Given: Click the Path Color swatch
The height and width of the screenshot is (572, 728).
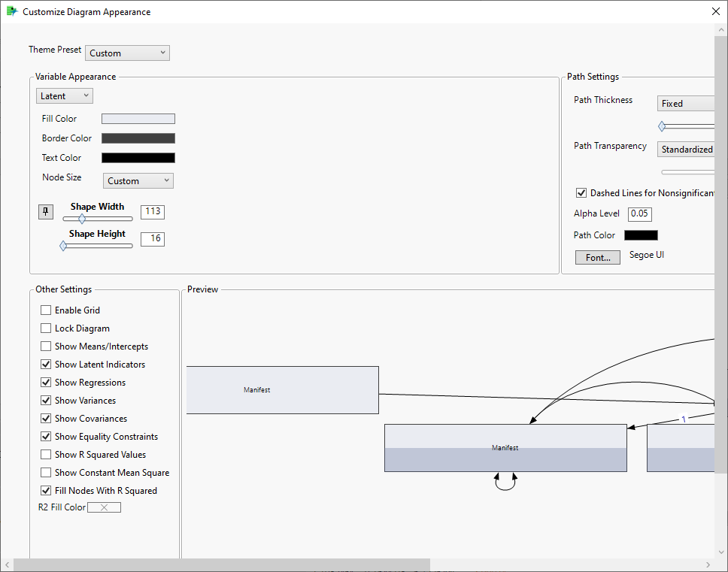Looking at the screenshot, I should click(642, 235).
